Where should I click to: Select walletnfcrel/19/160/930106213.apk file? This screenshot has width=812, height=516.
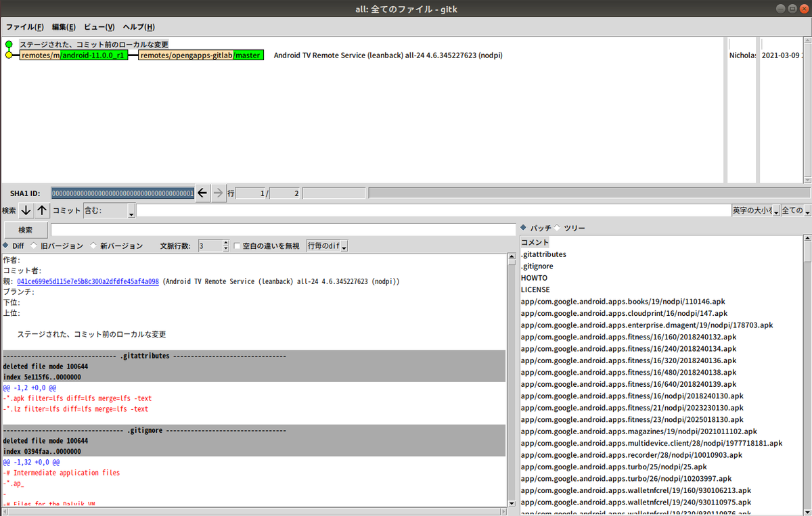click(636, 490)
